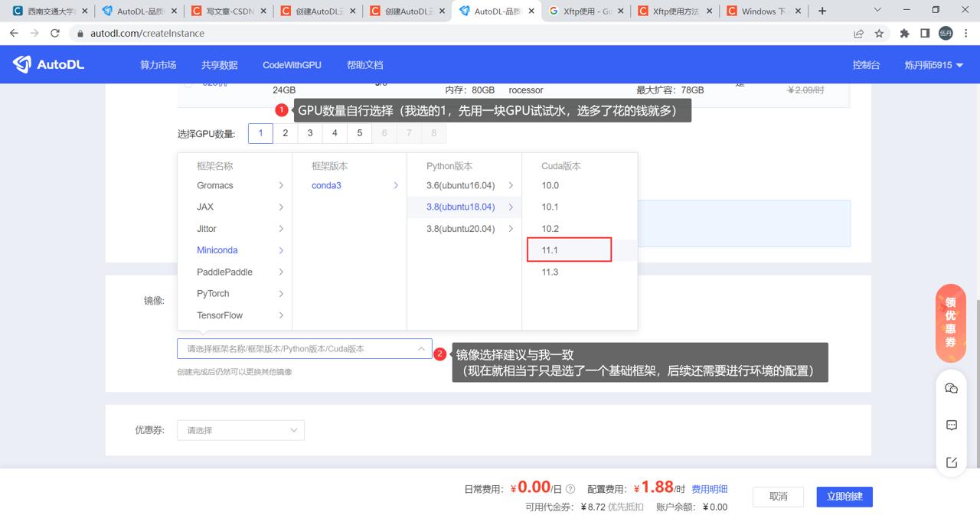980x525 pixels.
Task: Close the 写文章-CSDN tab
Action: pos(263,11)
